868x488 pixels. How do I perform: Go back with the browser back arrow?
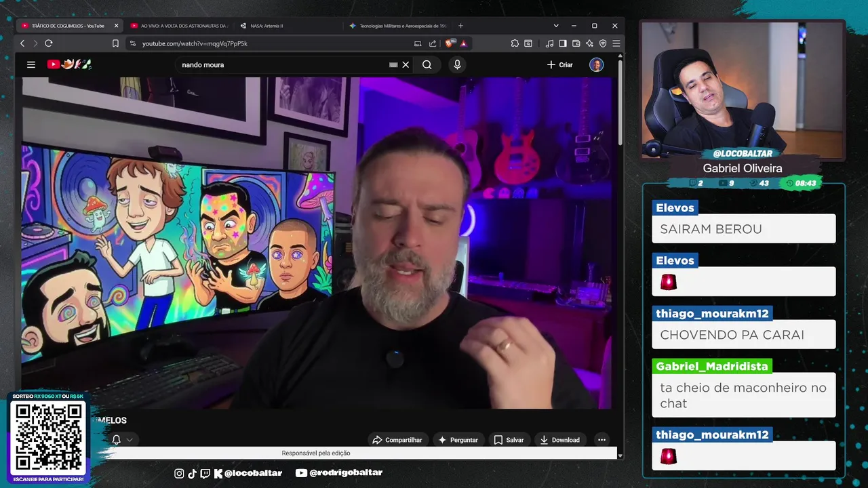click(22, 43)
